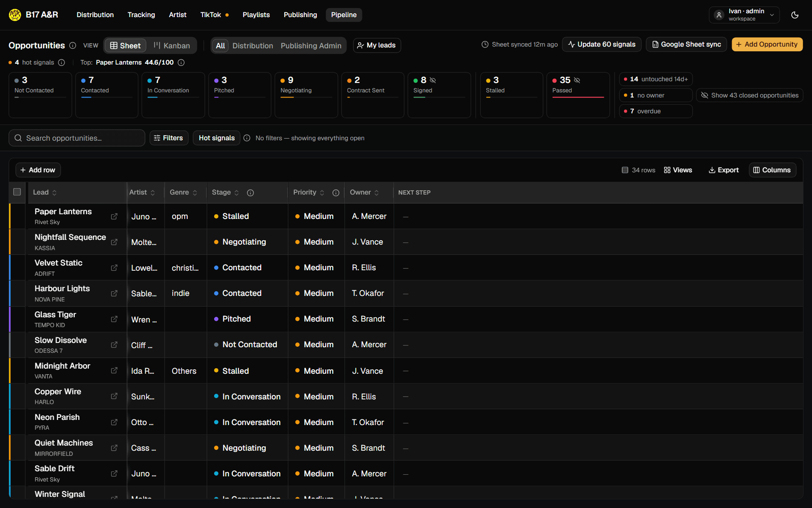812x508 pixels.
Task: Open the Playlists nav item
Action: coord(256,15)
